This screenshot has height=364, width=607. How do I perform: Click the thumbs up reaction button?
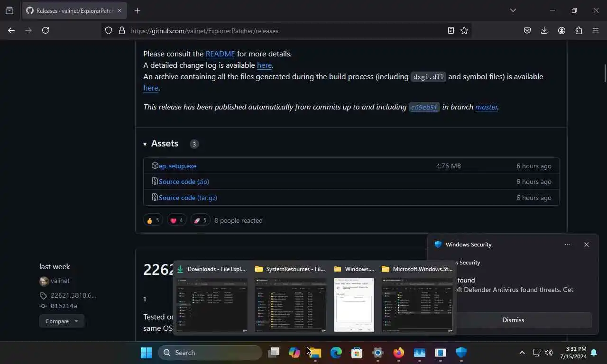pyautogui.click(x=153, y=220)
